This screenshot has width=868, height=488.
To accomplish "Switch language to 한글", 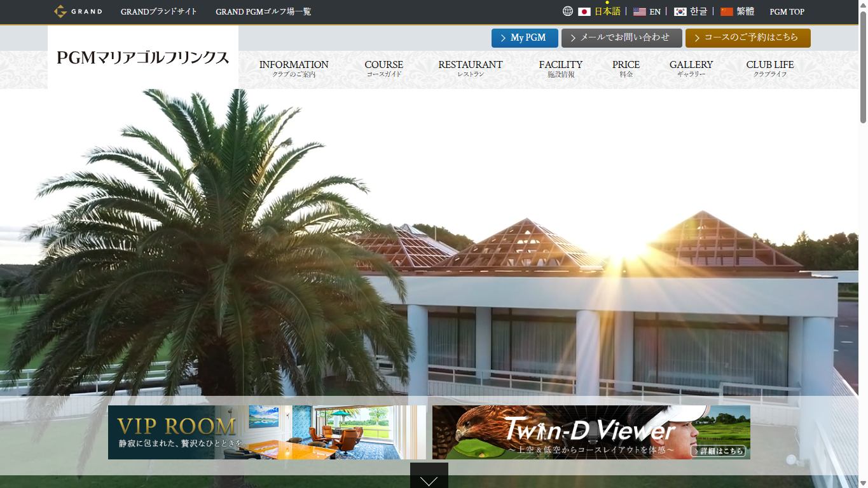I will [699, 11].
